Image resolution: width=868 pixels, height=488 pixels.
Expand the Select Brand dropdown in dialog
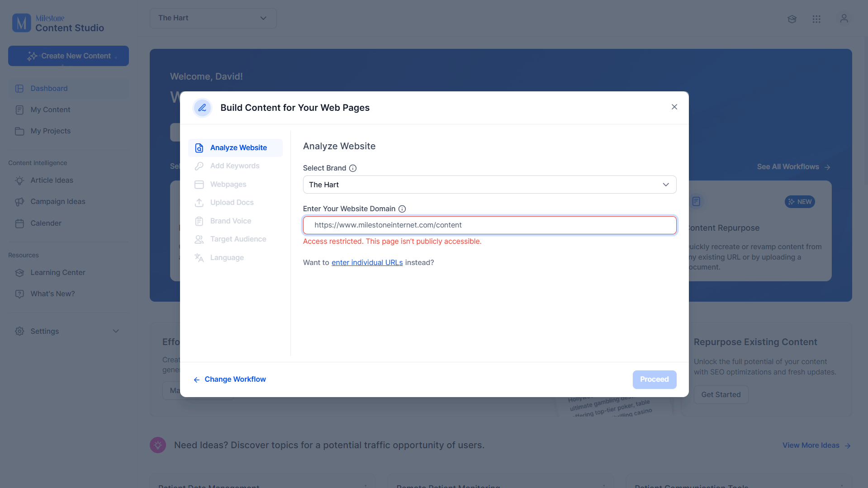click(x=489, y=185)
